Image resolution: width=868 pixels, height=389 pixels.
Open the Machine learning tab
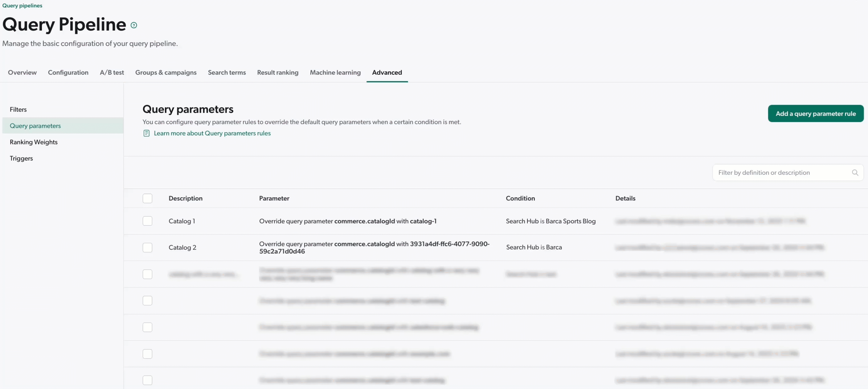(335, 72)
